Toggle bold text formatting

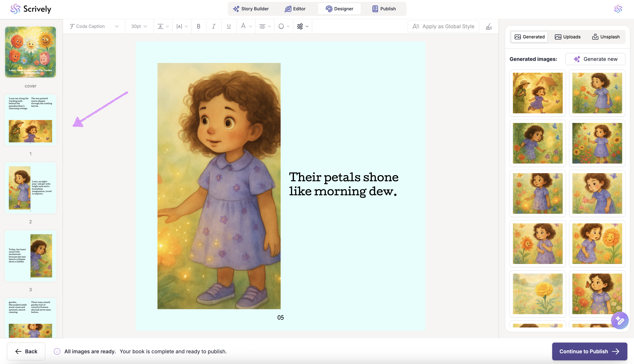pos(198,26)
